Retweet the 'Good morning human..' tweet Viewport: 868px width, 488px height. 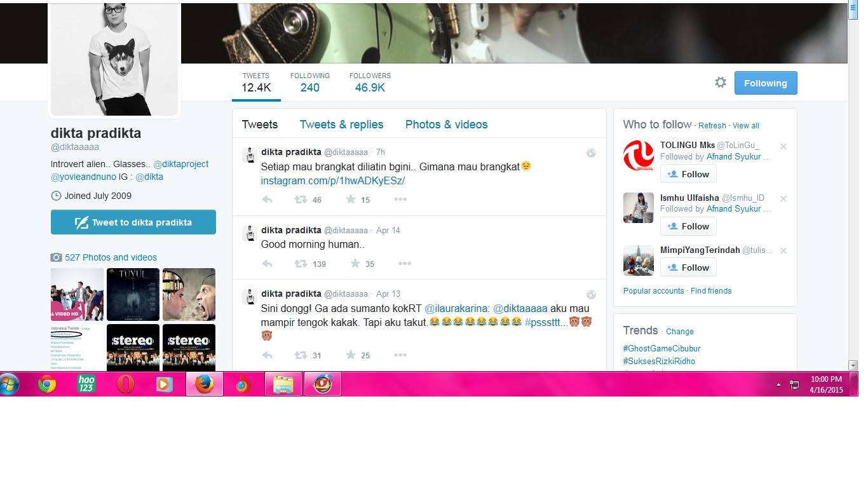tap(300, 264)
